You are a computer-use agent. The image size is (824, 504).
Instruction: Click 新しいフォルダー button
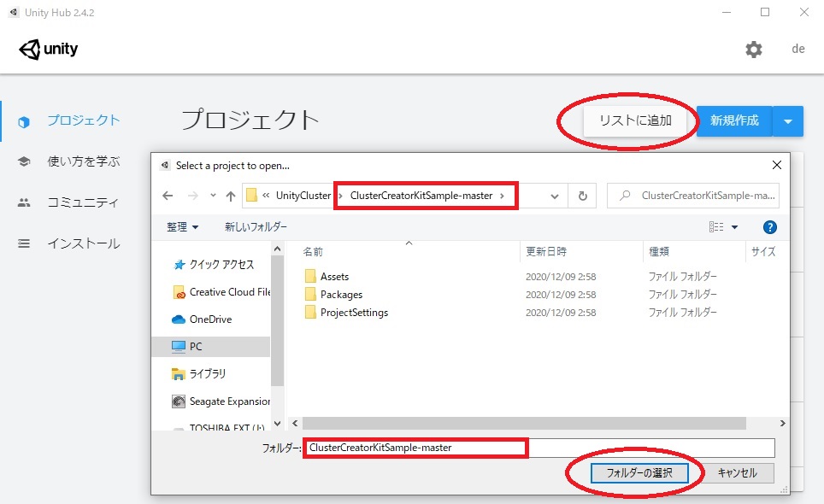[x=256, y=227]
